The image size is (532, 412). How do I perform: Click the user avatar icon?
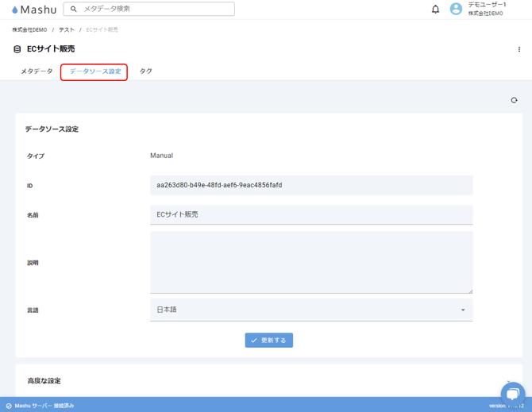[x=456, y=9]
